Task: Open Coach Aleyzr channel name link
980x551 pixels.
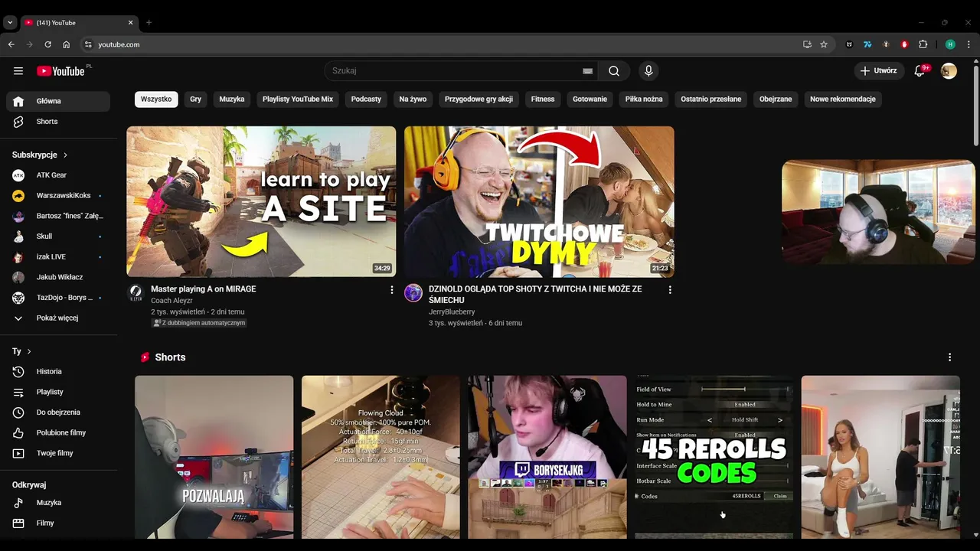Action: point(171,301)
